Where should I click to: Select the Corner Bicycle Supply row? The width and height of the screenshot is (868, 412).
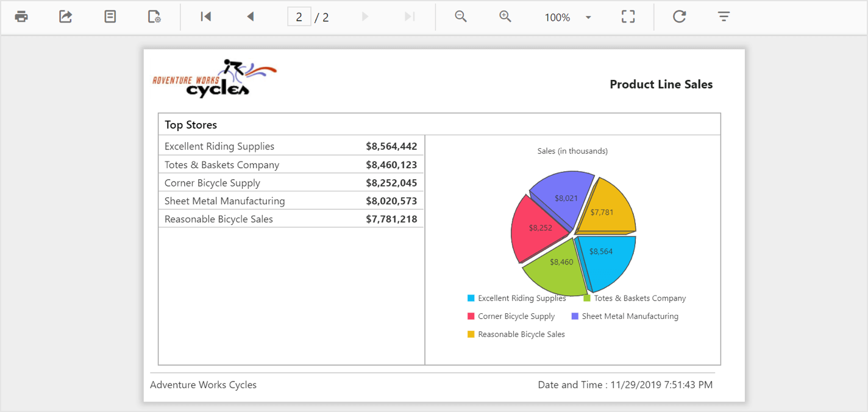(291, 183)
